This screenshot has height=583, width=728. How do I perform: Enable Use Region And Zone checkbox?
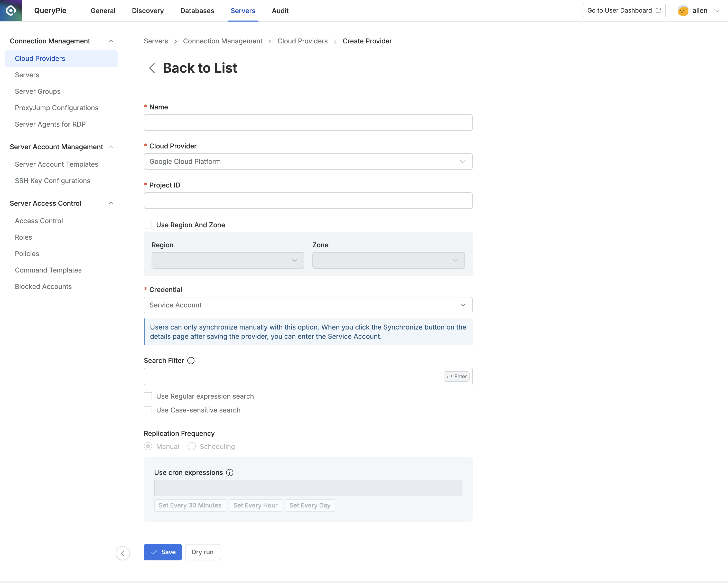pyautogui.click(x=148, y=225)
